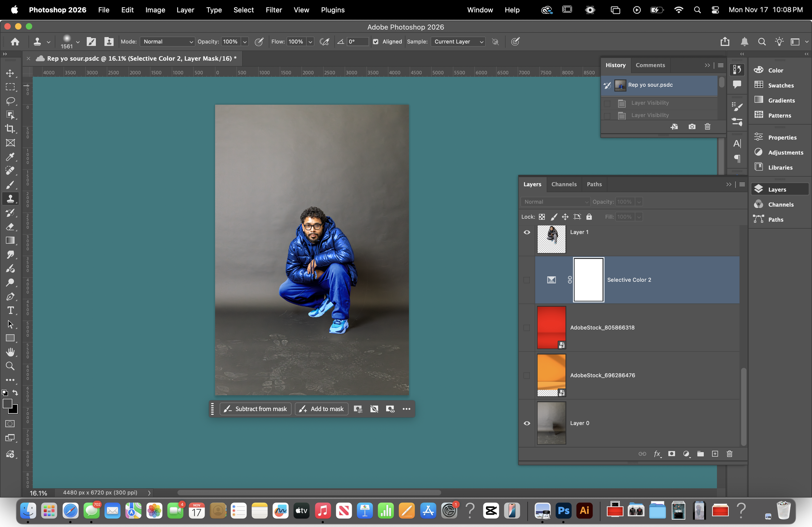Hide Layer 1 with its eye icon
This screenshot has height=527, width=812.
point(527,232)
